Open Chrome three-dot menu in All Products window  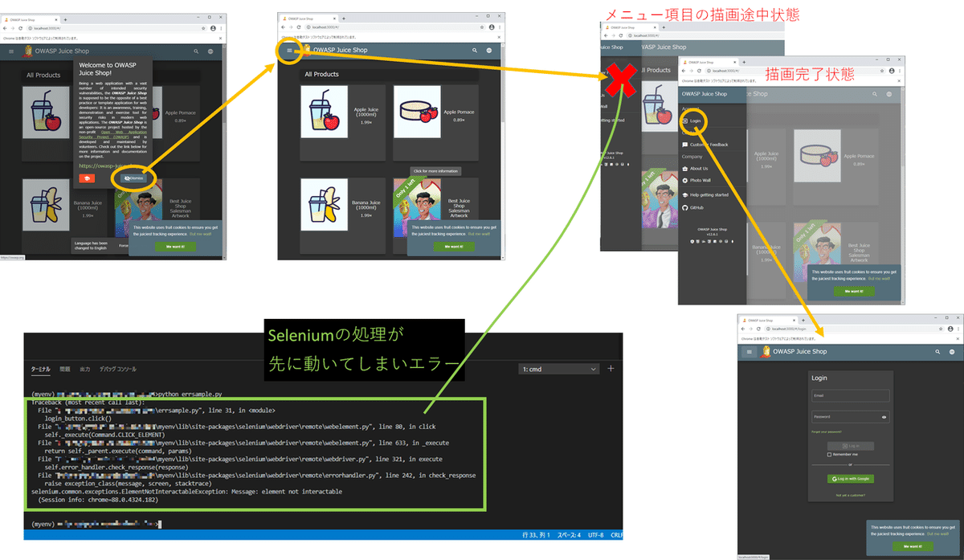pyautogui.click(x=500, y=28)
